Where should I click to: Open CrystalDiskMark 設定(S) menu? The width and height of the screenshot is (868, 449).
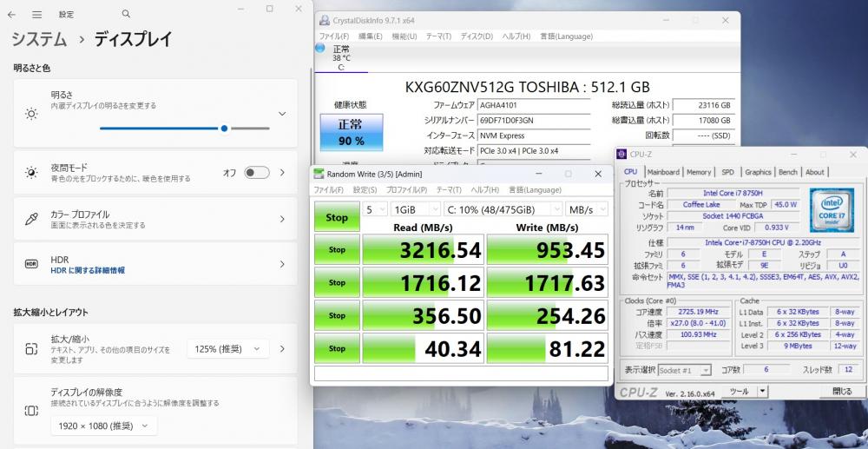(365, 190)
